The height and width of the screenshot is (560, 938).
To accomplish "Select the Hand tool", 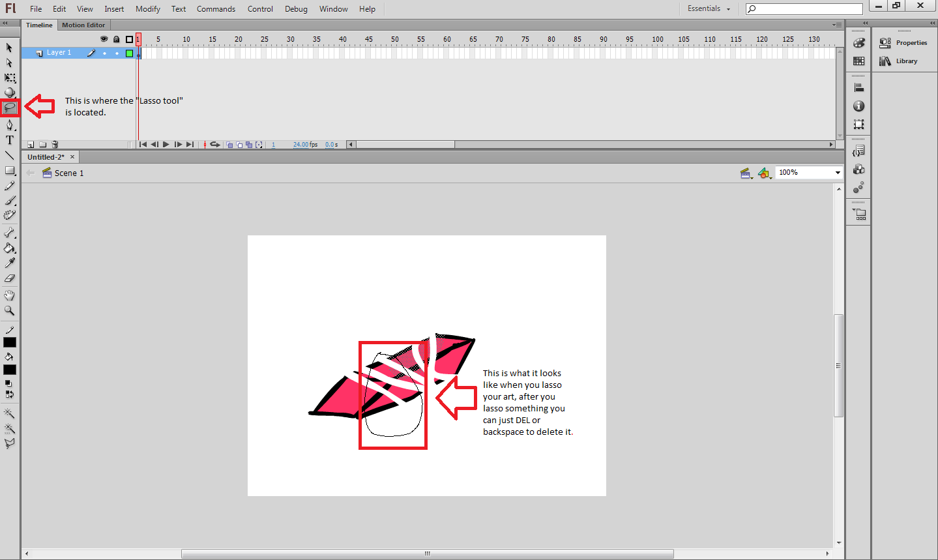I will 10,295.
